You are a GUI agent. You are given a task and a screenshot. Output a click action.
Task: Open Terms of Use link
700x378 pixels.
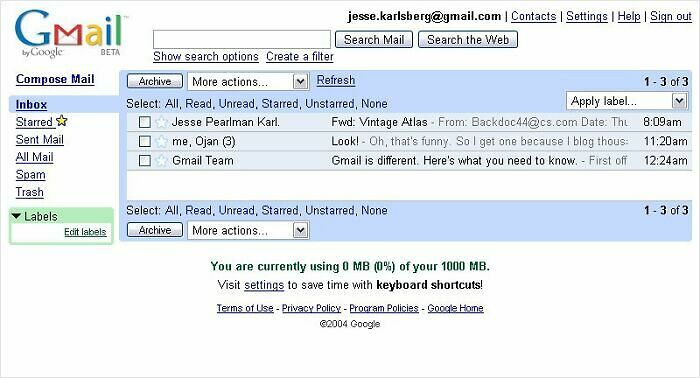tap(245, 308)
